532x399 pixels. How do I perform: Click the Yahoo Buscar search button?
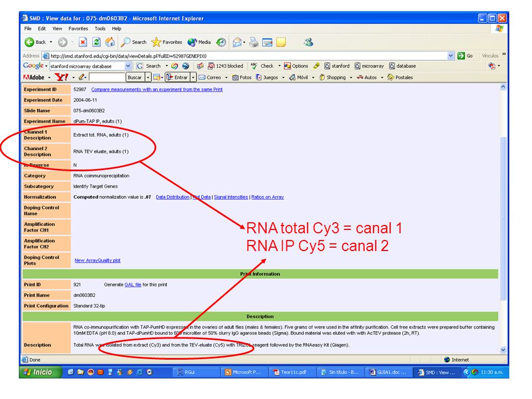(135, 78)
